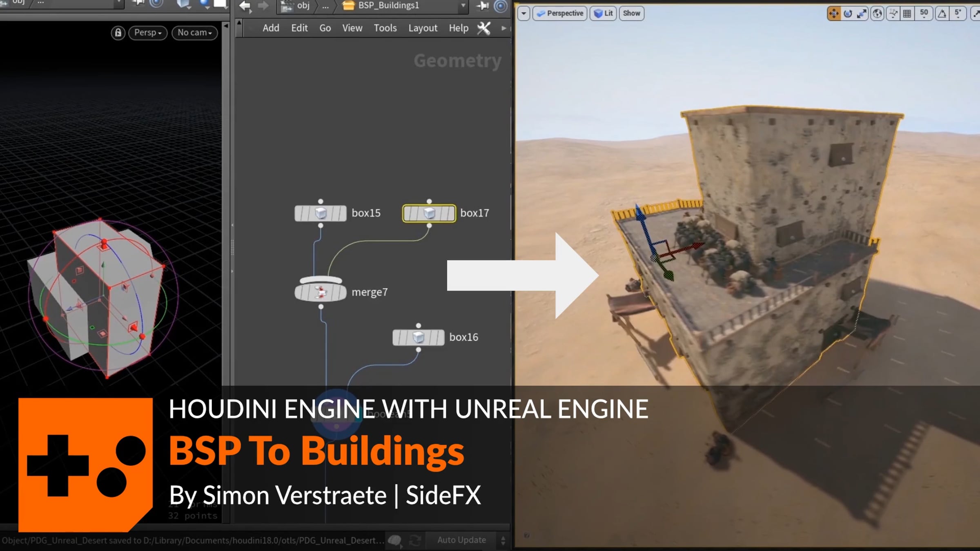Select the Unreal rotate tool
The width and height of the screenshot is (980, 551).
point(848,13)
